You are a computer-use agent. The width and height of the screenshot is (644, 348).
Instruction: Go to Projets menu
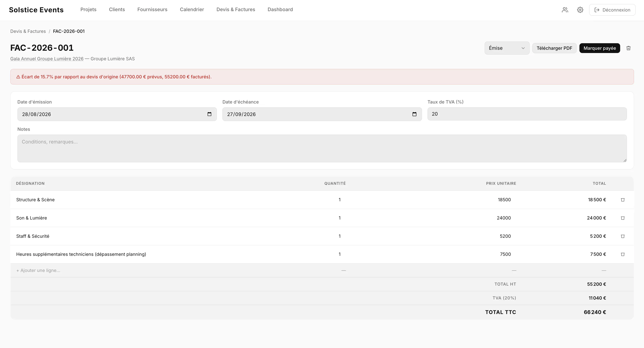(x=88, y=9)
